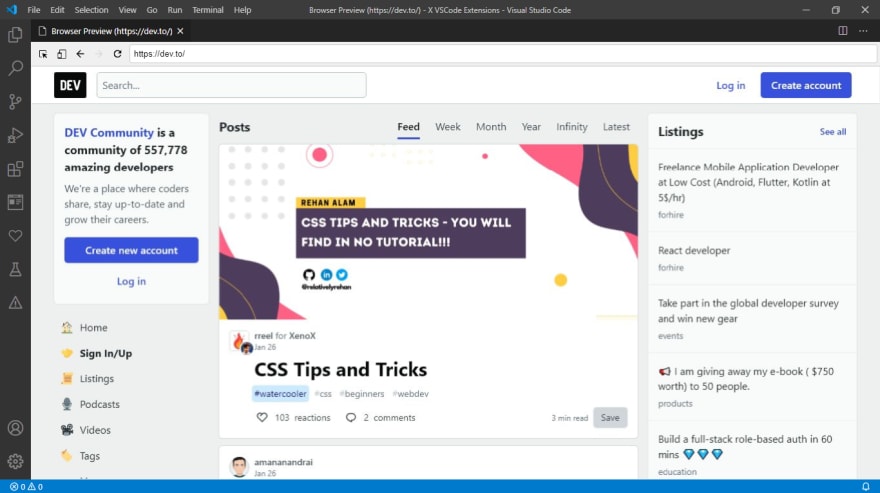Save the CSS Tips and Tricks post

[610, 418]
